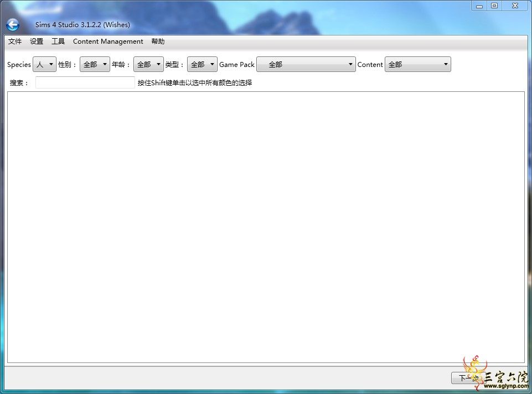
Task: Click the blue back arrow icon
Action: click(13, 25)
